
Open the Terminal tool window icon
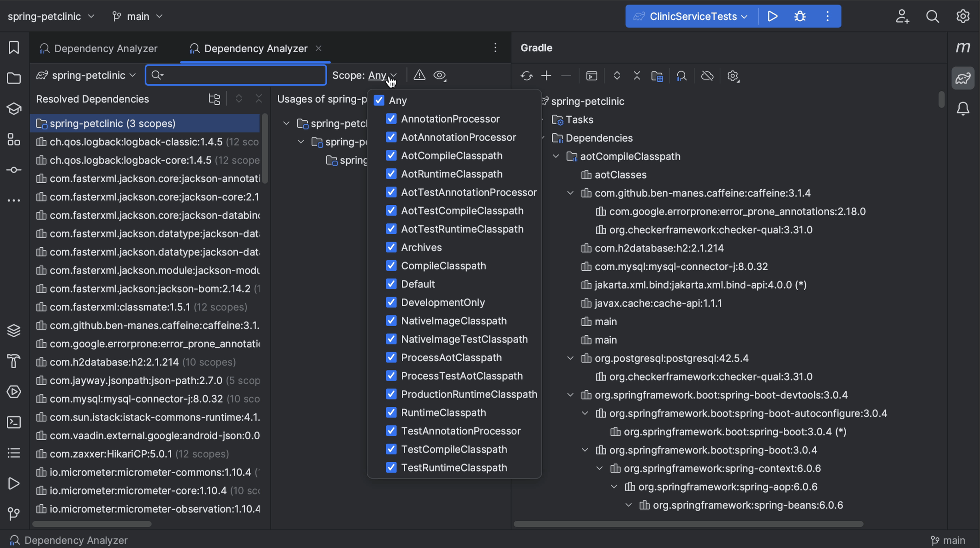pyautogui.click(x=14, y=422)
